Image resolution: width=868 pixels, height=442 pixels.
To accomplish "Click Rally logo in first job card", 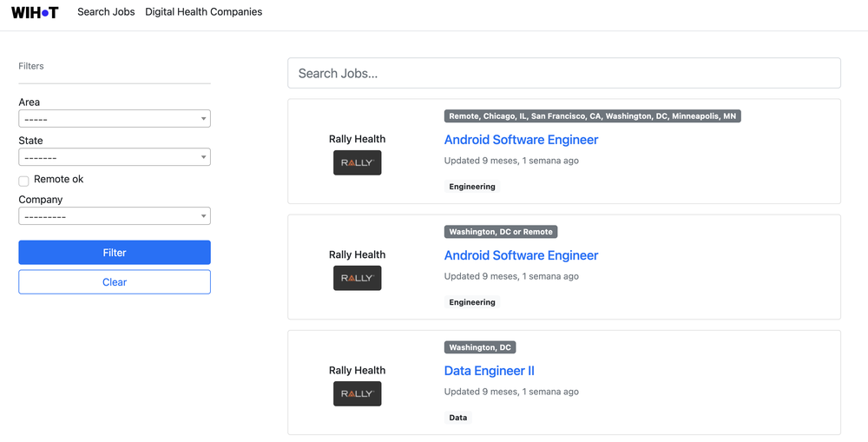I will (x=357, y=162).
